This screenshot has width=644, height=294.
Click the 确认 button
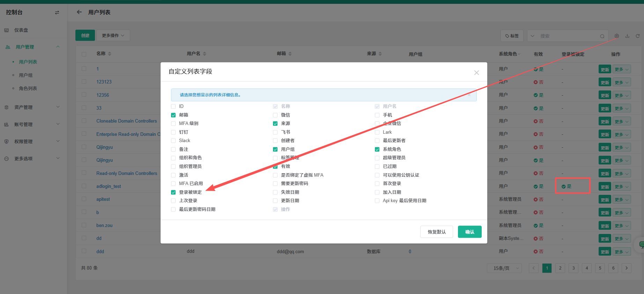click(x=469, y=232)
